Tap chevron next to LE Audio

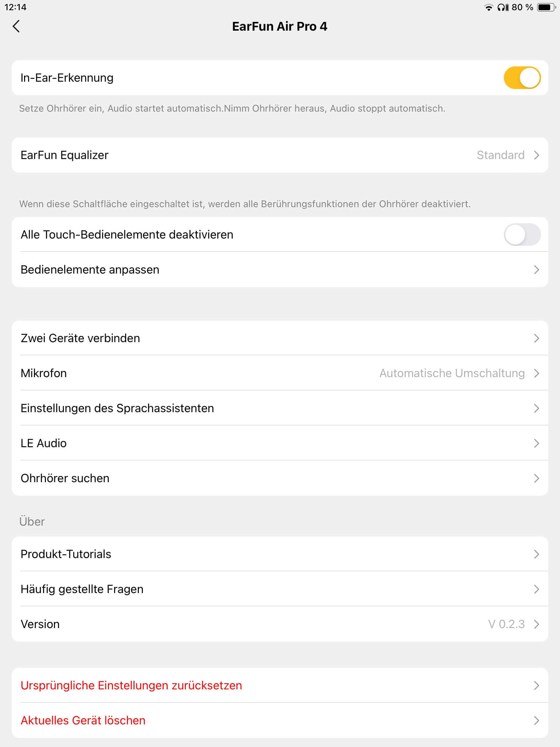536,443
